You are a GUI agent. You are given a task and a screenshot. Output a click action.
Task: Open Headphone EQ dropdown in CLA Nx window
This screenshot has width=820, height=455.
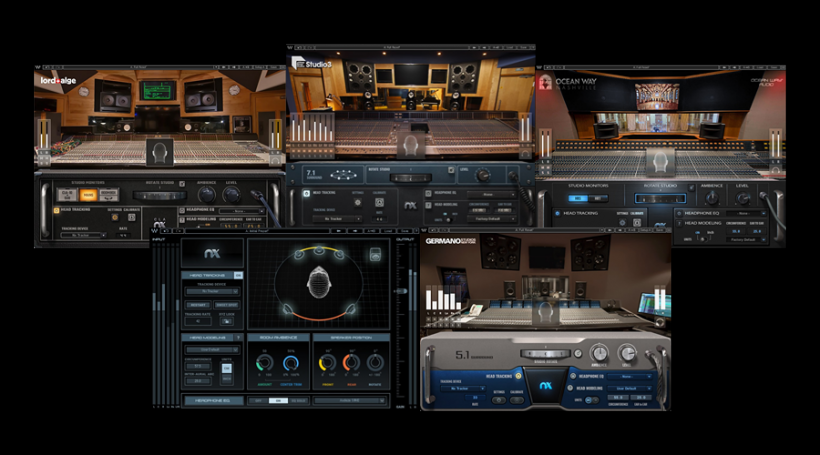point(241,211)
